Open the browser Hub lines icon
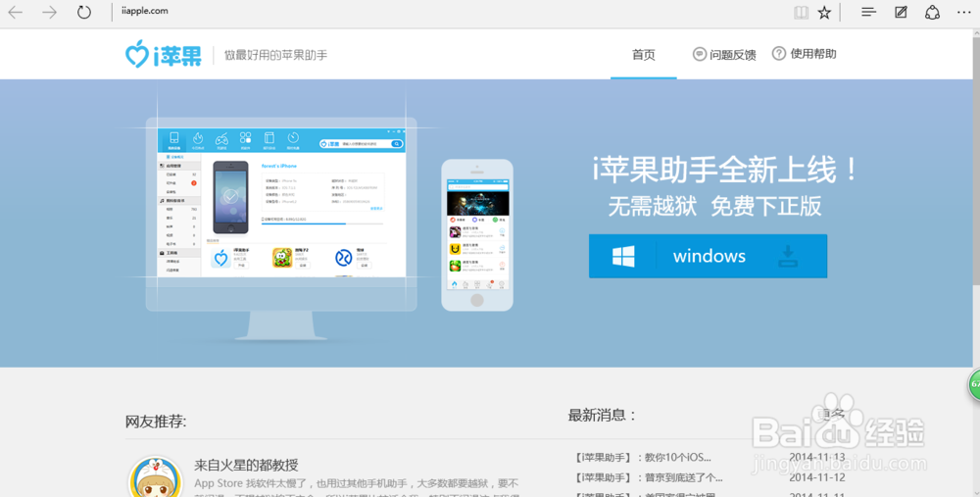 [868, 12]
